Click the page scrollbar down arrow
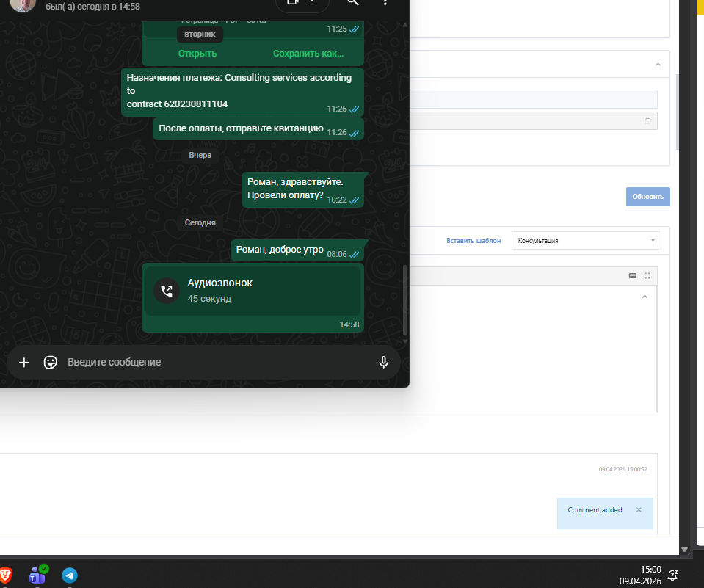 (684, 549)
